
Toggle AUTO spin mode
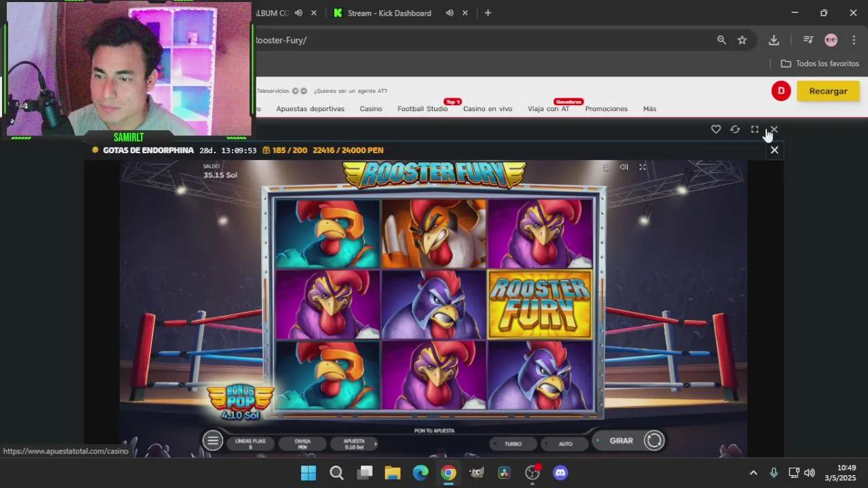click(x=564, y=444)
